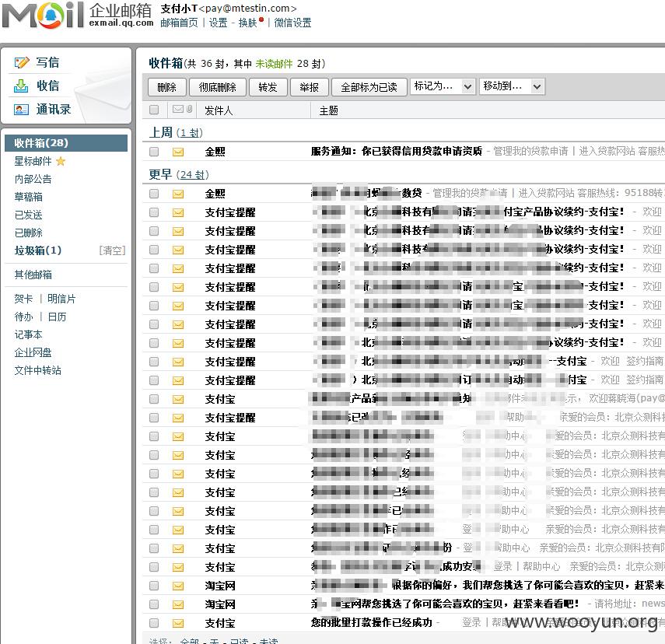The width and height of the screenshot is (665, 644).
Task: Open the 移动到... dropdown
Action: pos(512,86)
